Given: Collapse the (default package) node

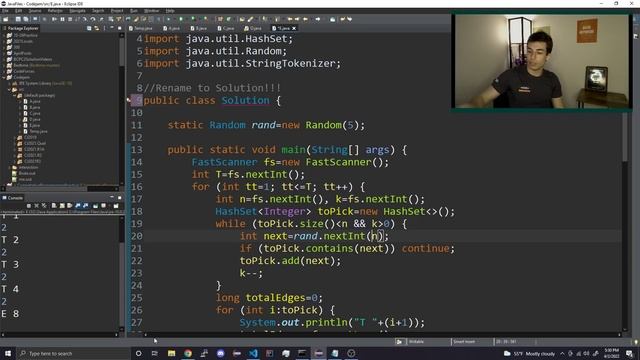Looking at the screenshot, I should point(14,96).
